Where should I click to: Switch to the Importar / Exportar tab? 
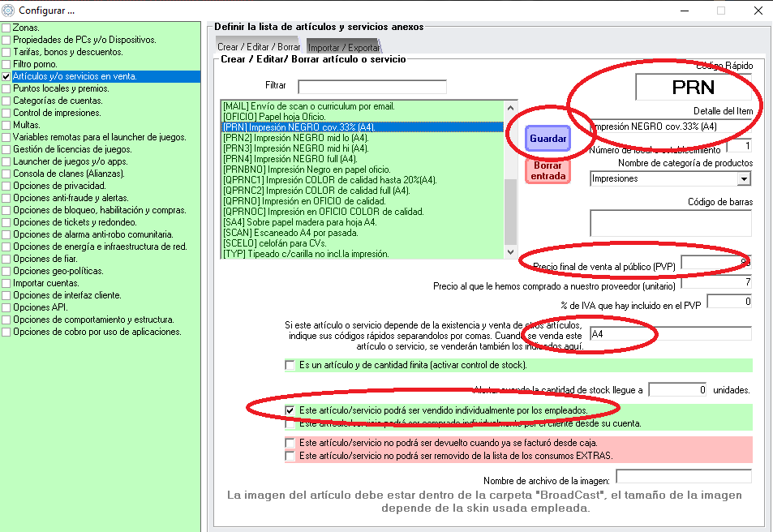pyautogui.click(x=344, y=47)
